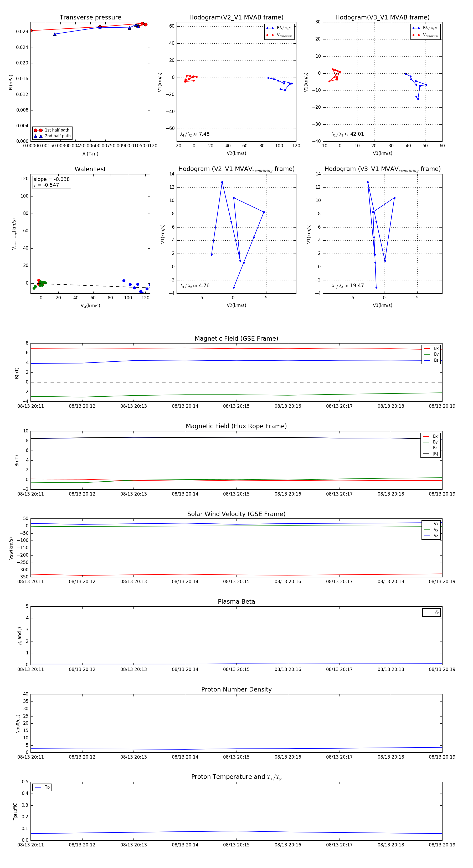Click the λ1/λ3 ≈ 19.47 annotation
Image resolution: width=473 pixels, height=868 pixels.
347,286
